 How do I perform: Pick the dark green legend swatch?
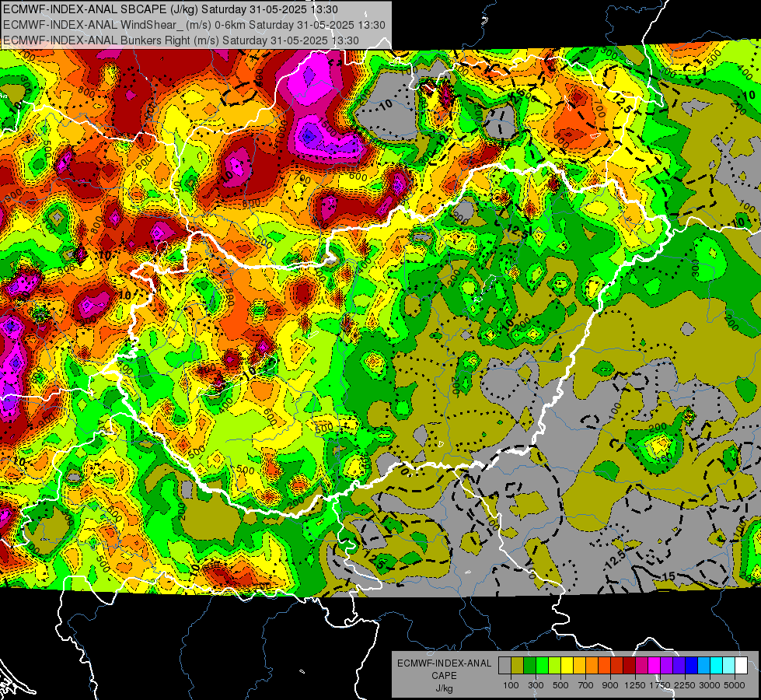529,666
